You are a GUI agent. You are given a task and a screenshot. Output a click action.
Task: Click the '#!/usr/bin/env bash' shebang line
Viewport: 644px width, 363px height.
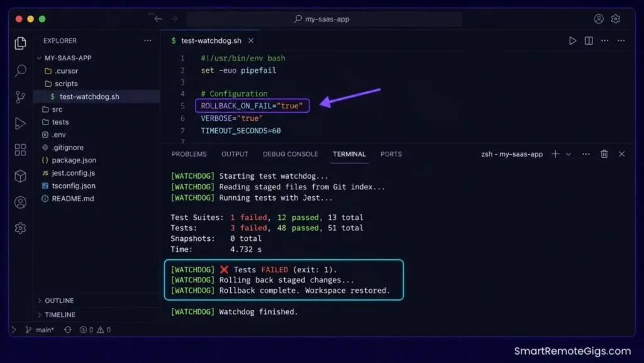pos(243,59)
